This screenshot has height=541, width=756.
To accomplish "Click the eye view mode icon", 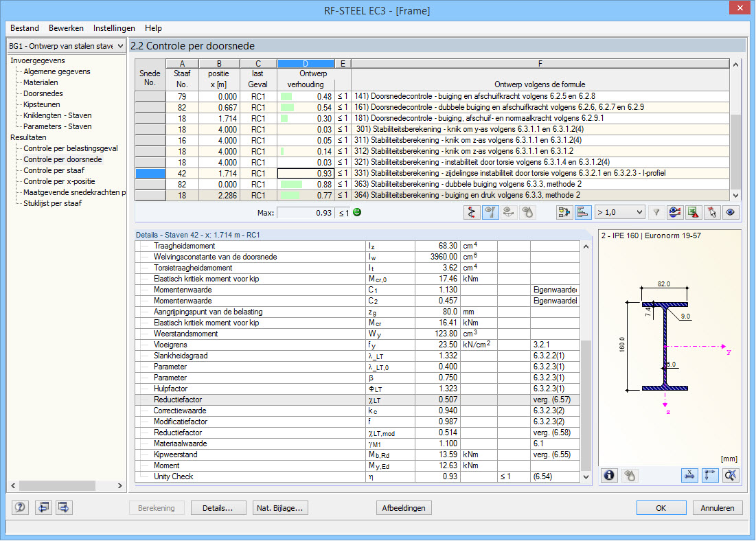I will coord(731,213).
